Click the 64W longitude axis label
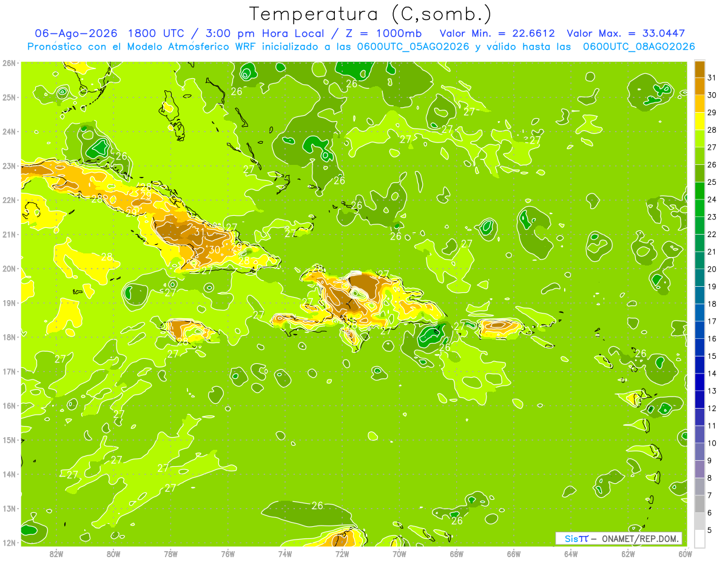This screenshot has height=562, width=728. (x=571, y=554)
